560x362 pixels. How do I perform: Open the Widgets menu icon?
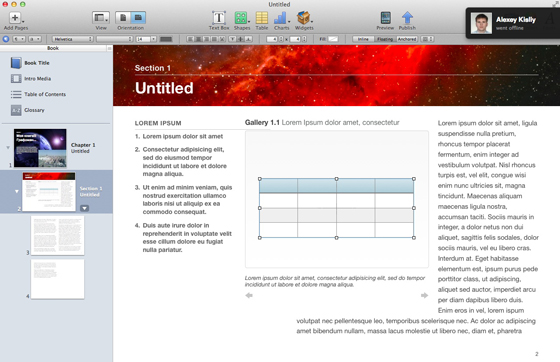click(304, 17)
